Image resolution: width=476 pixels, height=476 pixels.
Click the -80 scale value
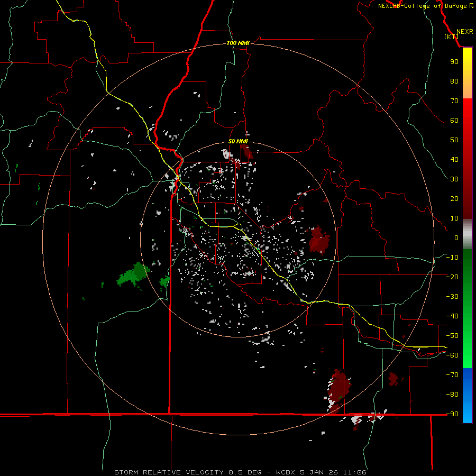(x=452, y=395)
